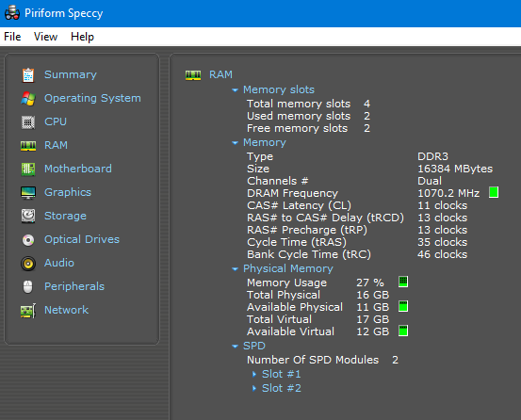
Task: Open the Operating System Windows flag icon
Action: 28,99
